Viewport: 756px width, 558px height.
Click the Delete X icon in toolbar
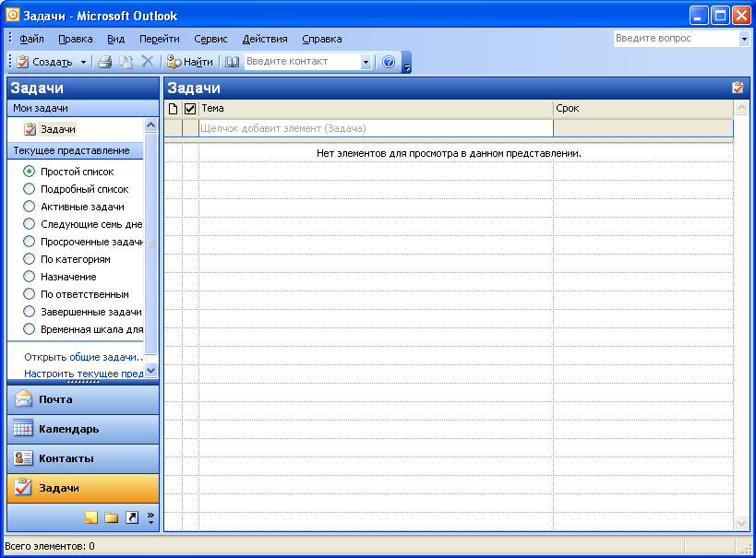[x=147, y=61]
